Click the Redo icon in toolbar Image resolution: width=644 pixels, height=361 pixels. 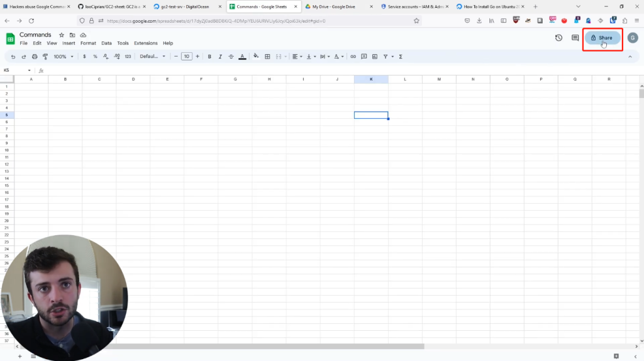24,57
